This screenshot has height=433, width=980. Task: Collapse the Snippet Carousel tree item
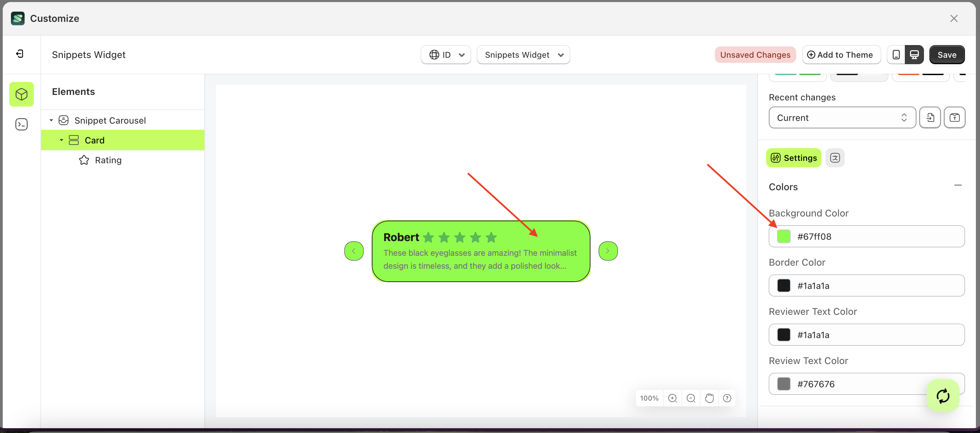(52, 120)
